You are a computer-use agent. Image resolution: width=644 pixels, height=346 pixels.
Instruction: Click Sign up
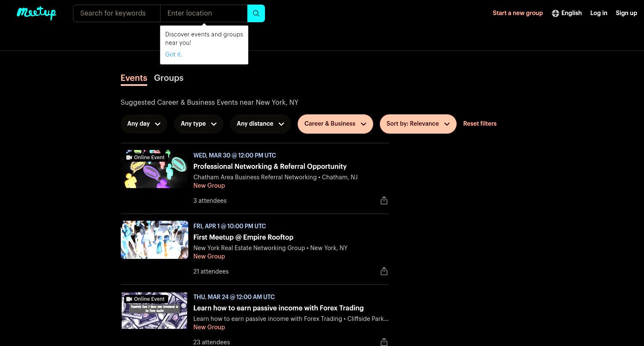tap(626, 13)
